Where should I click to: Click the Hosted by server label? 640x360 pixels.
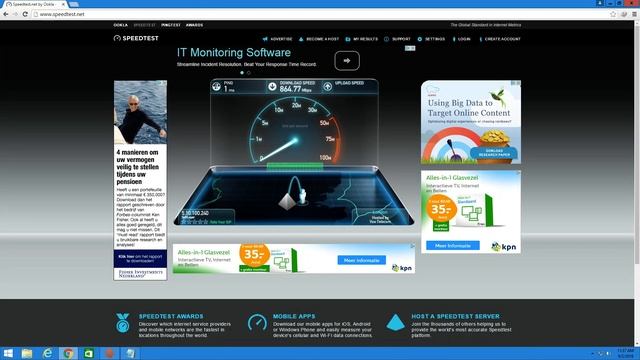tap(380, 220)
